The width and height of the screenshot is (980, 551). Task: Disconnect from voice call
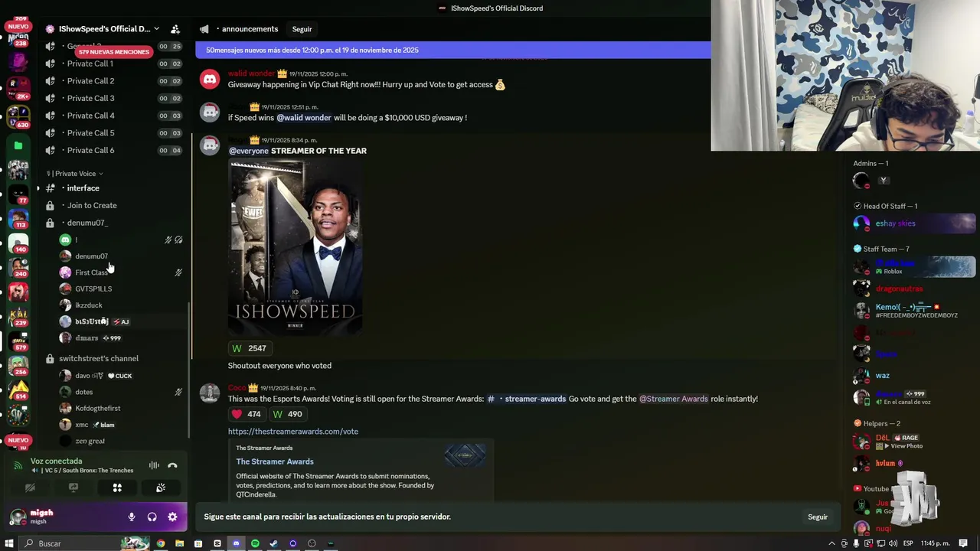tap(172, 465)
